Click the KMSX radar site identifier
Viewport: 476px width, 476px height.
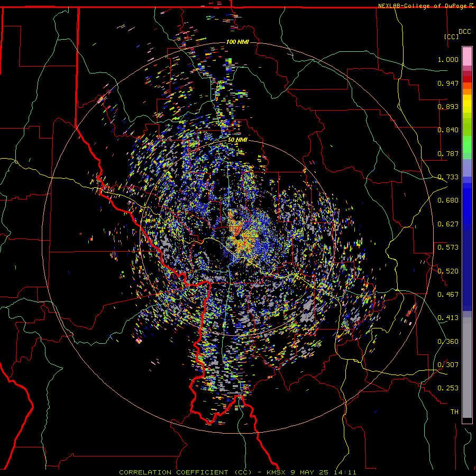pyautogui.click(x=277, y=472)
